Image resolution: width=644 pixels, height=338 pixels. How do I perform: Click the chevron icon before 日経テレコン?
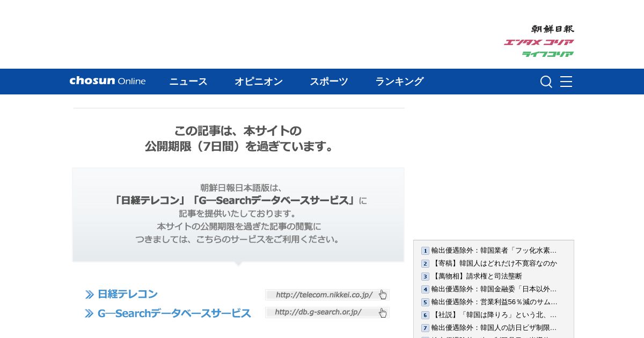point(90,295)
